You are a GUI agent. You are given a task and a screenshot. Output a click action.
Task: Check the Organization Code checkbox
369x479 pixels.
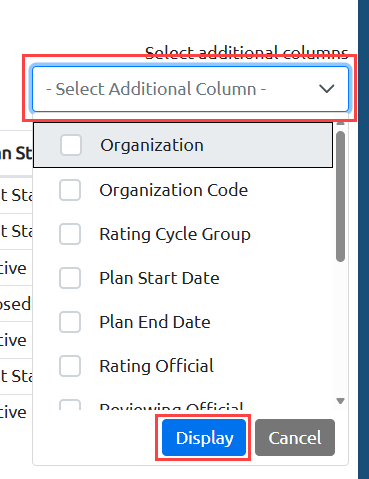coord(70,190)
